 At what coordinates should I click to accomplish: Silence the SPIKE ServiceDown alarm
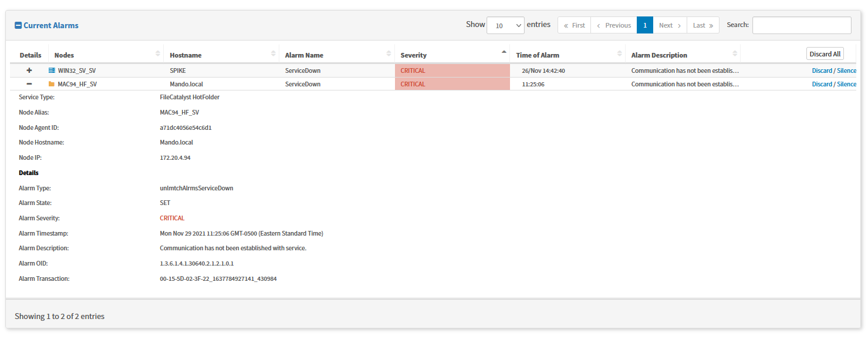tap(846, 71)
